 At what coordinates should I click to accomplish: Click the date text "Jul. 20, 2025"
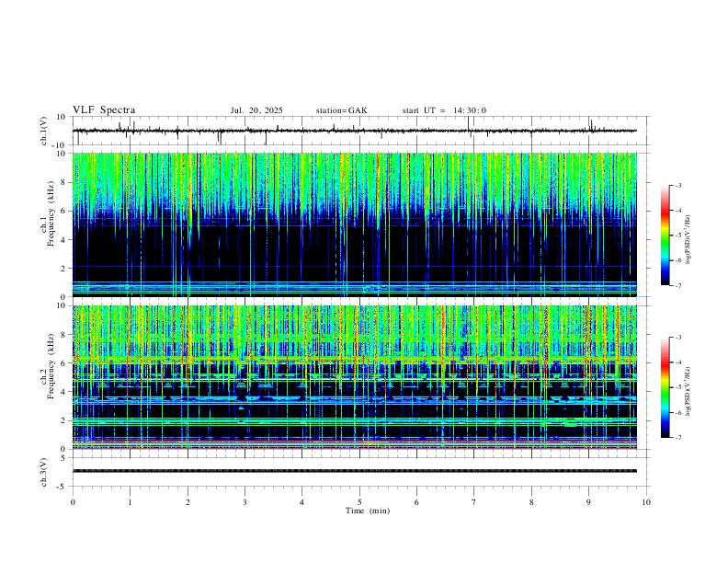[x=256, y=110]
